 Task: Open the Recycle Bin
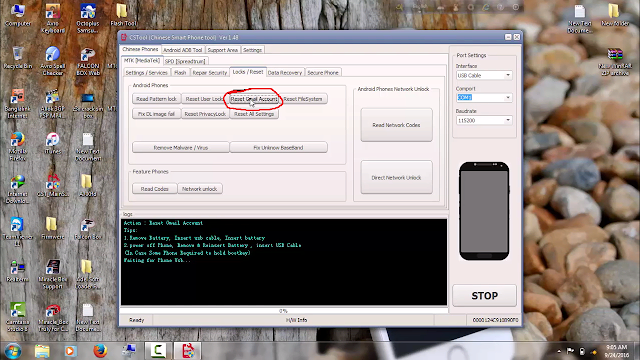[x=18, y=58]
